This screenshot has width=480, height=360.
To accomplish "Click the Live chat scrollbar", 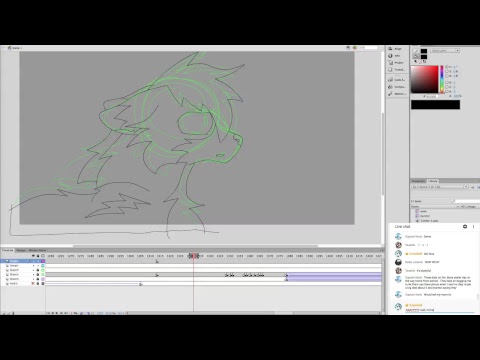I will [x=478, y=297].
